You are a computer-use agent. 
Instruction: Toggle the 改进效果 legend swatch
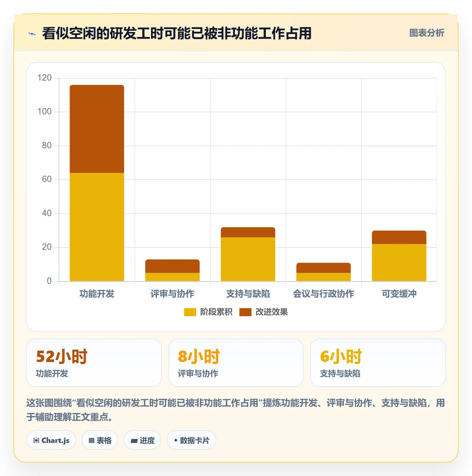pyautogui.click(x=245, y=312)
